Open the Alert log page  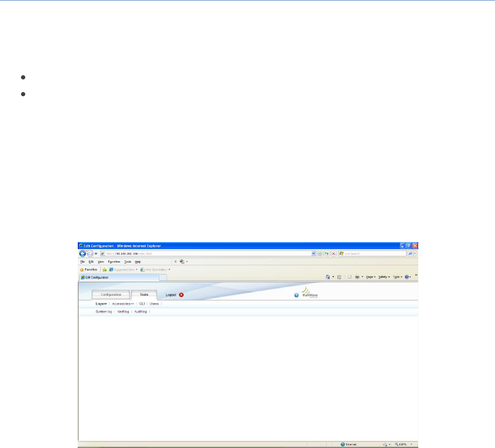(123, 311)
